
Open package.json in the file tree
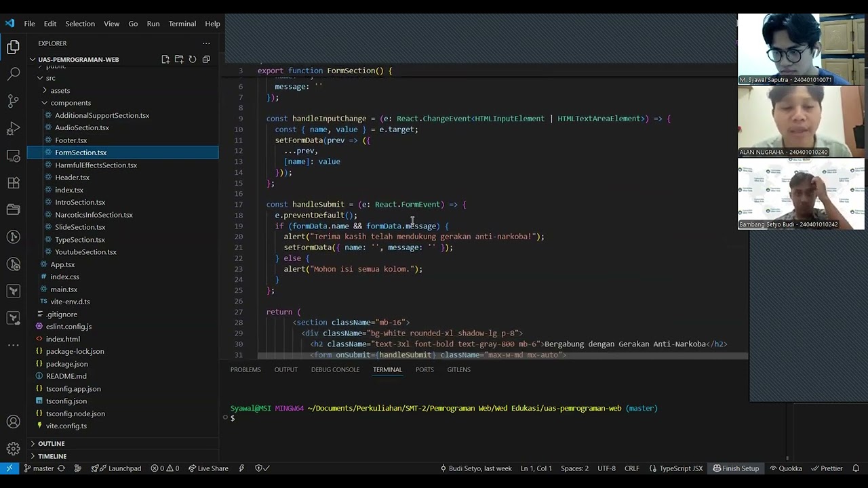coord(66,364)
